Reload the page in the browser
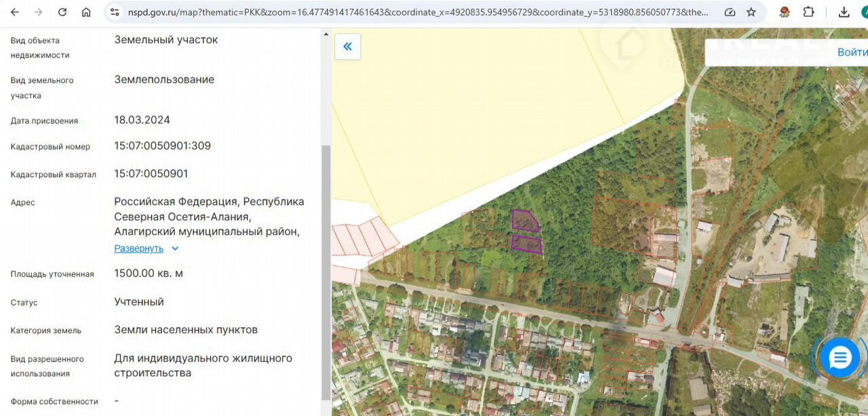The height and width of the screenshot is (416, 868). point(62,12)
